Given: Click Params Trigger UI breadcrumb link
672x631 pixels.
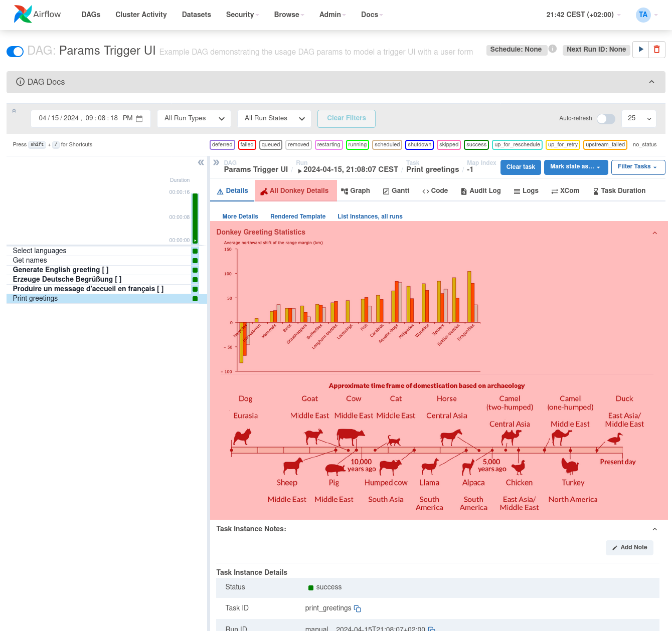Looking at the screenshot, I should tap(256, 169).
